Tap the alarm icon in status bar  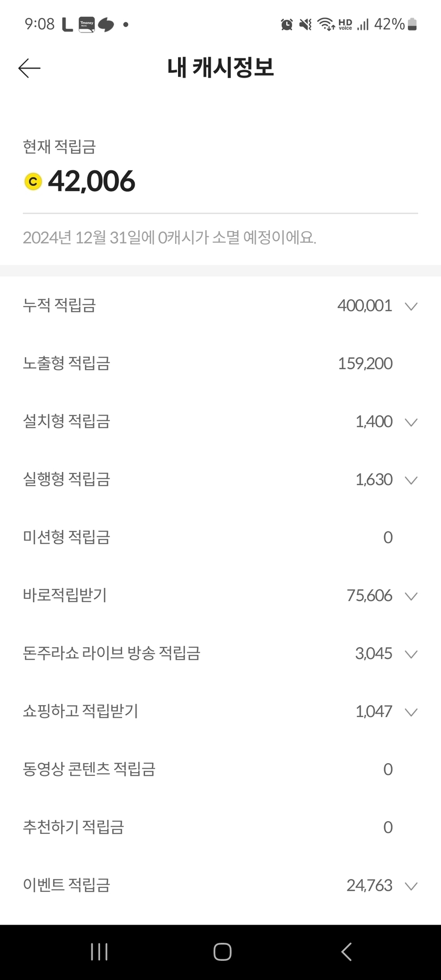click(286, 24)
